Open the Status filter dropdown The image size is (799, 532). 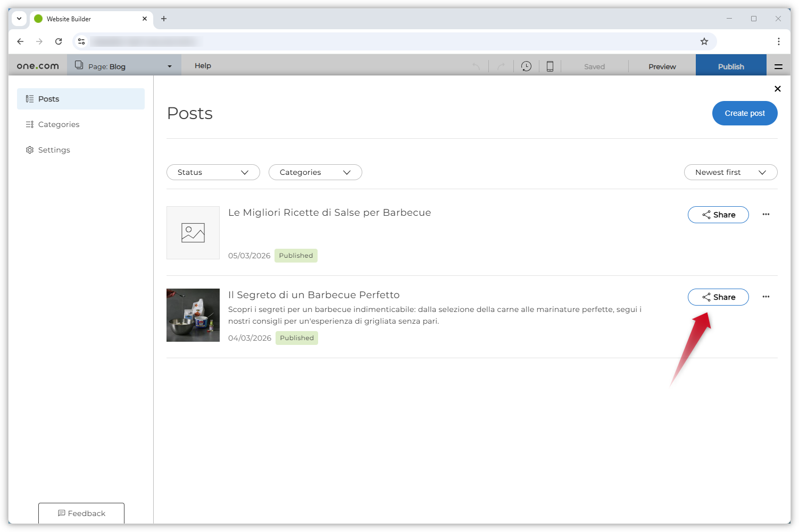point(213,172)
